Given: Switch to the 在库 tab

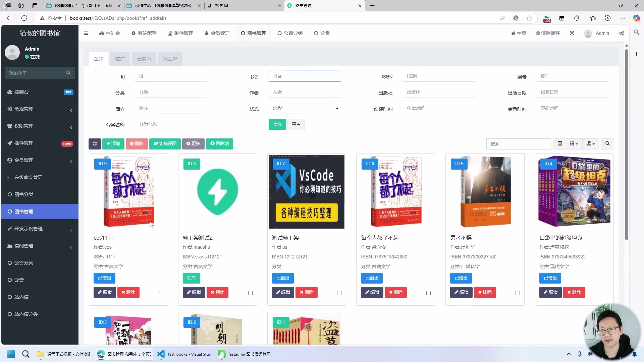Looking at the screenshot, I should [x=120, y=59].
